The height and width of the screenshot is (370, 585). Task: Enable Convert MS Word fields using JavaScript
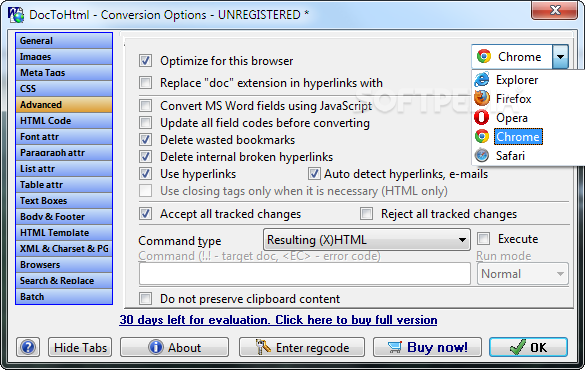coord(146,106)
